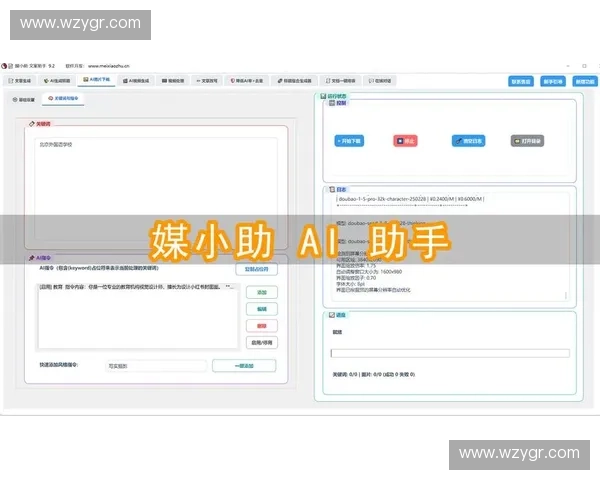Start the download with 开始下载
Image resolution: width=600 pixels, height=480 pixels.
pyautogui.click(x=349, y=141)
